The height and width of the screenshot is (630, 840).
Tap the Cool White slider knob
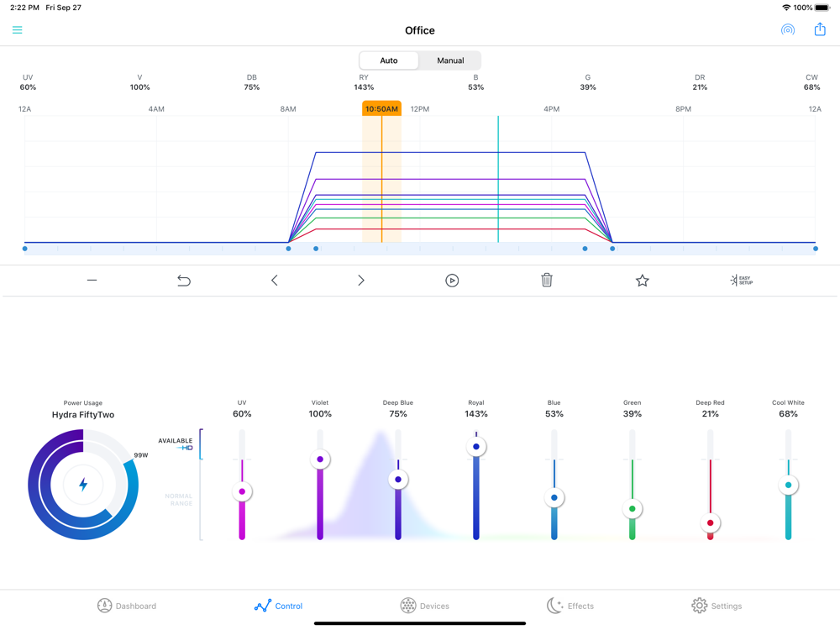(788, 485)
